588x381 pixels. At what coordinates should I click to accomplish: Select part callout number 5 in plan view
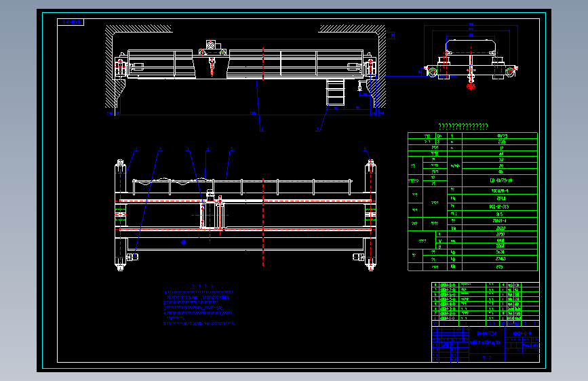[232, 149]
